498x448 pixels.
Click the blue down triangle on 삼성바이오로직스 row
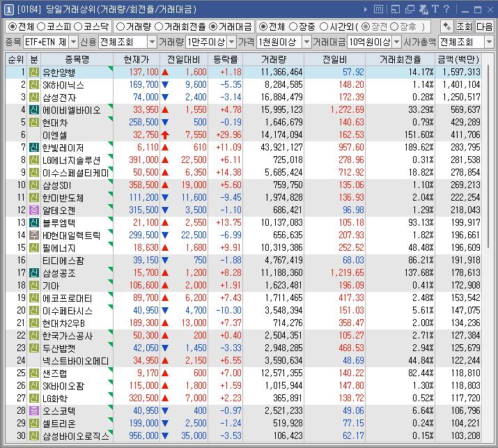click(x=165, y=435)
